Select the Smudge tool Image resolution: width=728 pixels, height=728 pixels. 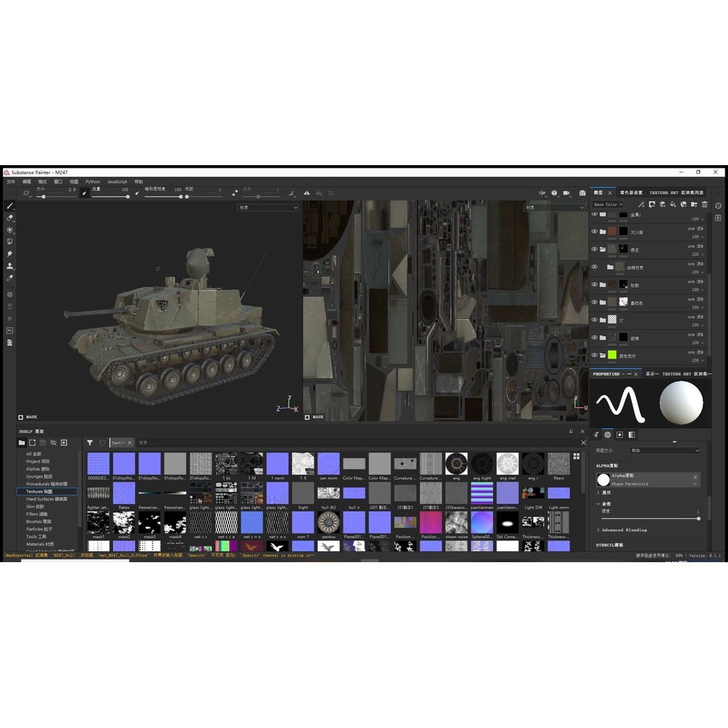[x=9, y=254]
